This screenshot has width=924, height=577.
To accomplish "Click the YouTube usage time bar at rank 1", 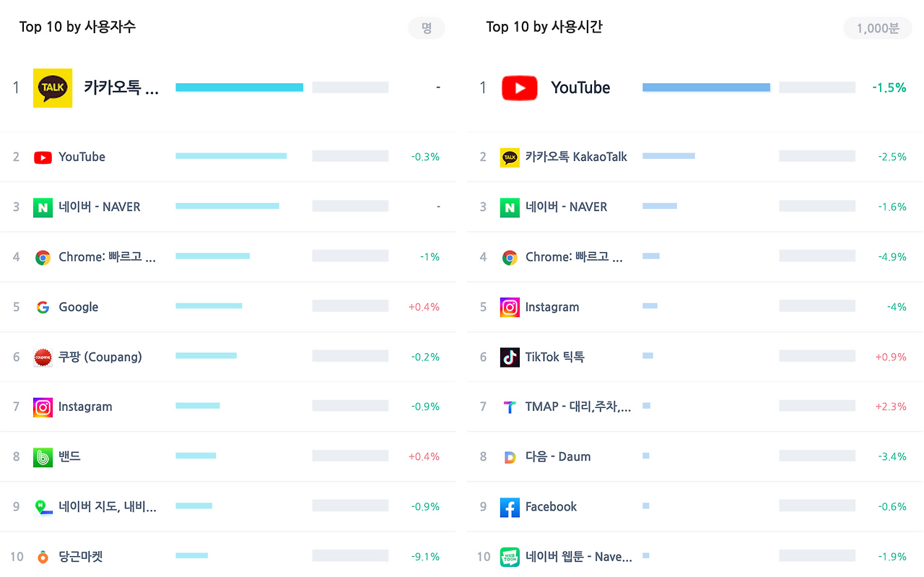I will pos(706,87).
